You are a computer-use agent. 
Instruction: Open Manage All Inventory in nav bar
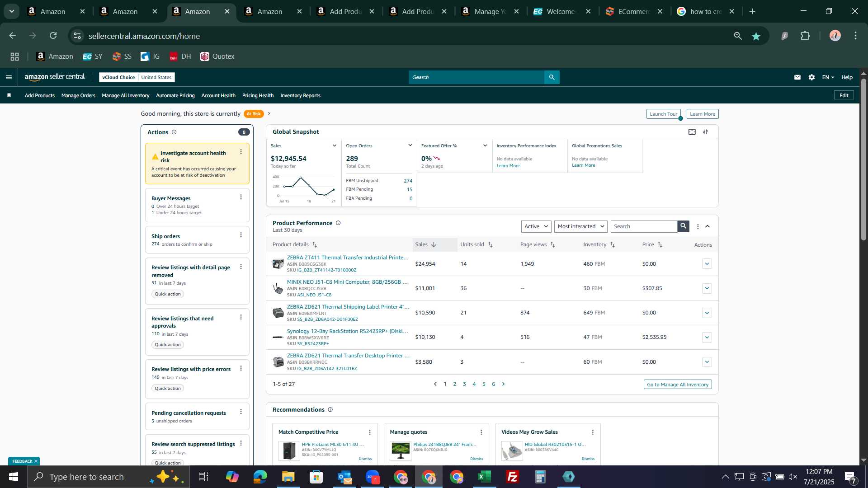(126, 95)
